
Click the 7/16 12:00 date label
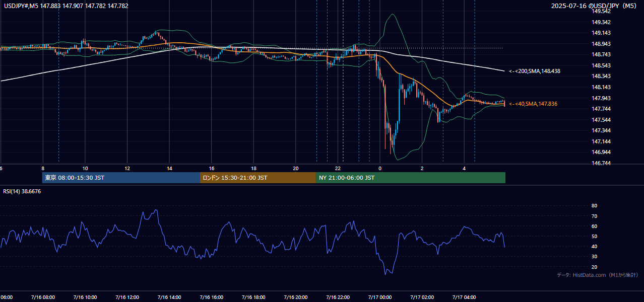pos(126,297)
